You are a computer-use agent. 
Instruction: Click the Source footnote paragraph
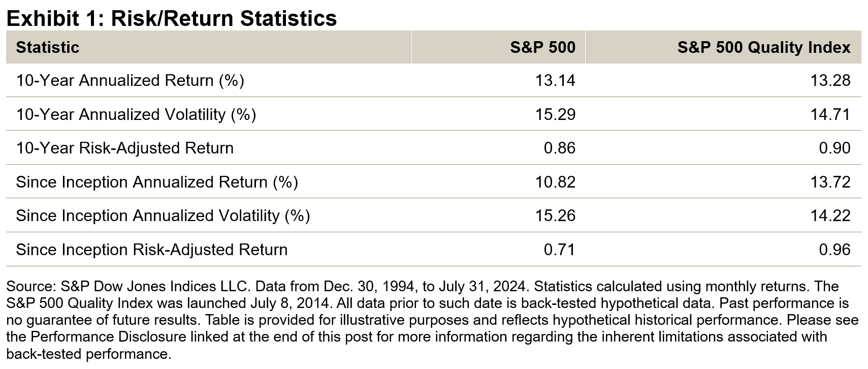click(x=432, y=320)
